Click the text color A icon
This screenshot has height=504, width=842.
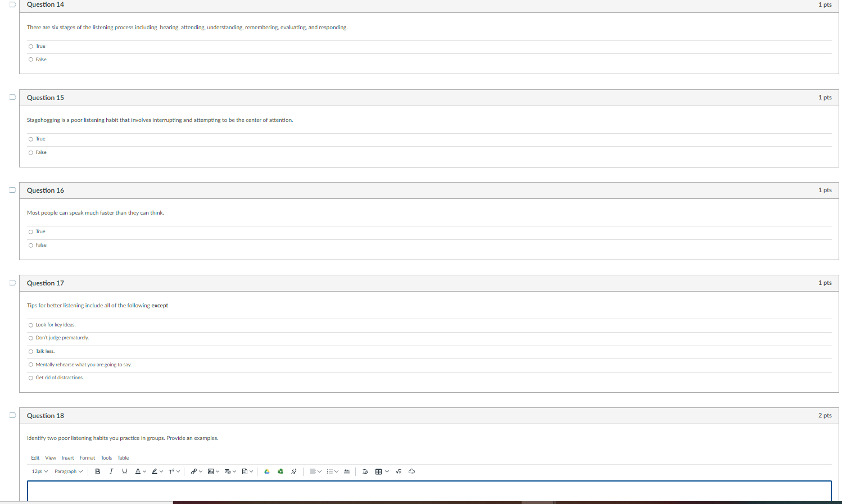tap(138, 471)
